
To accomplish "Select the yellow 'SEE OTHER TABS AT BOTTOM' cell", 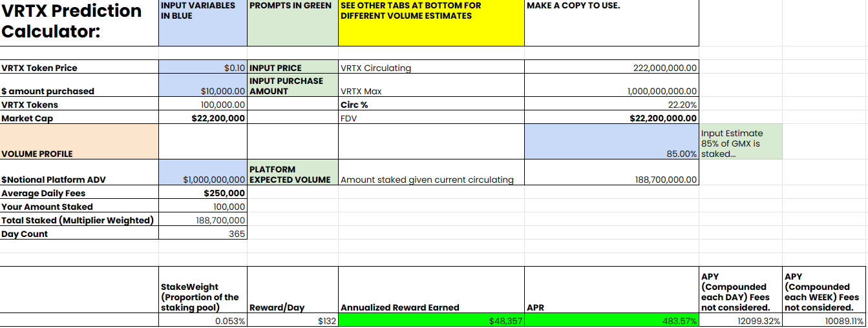I will (431, 23).
